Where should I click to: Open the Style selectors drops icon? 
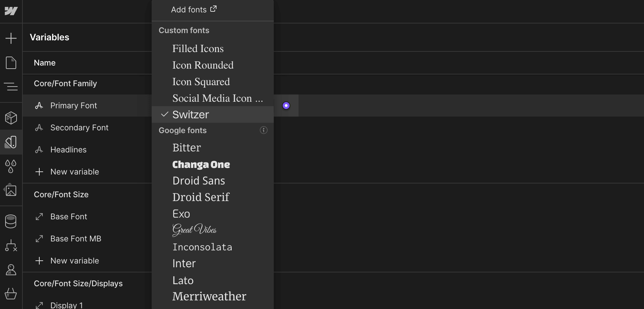click(11, 166)
